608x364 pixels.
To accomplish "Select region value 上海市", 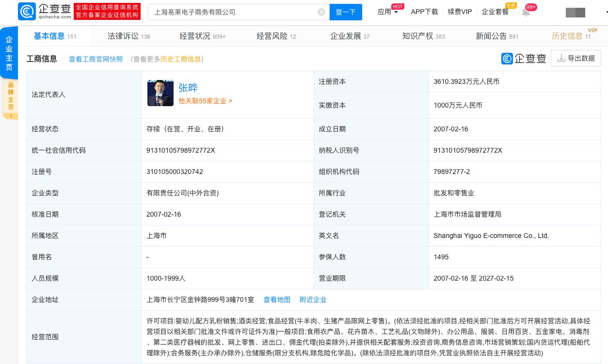I will (157, 236).
